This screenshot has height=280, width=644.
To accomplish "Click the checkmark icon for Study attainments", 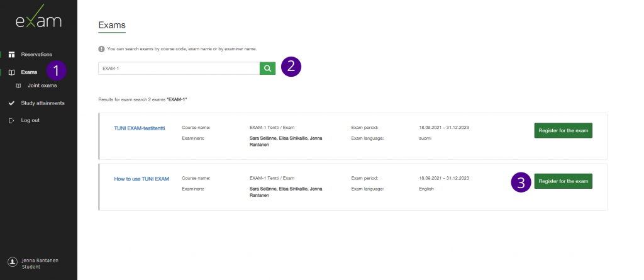I will 11,103.
